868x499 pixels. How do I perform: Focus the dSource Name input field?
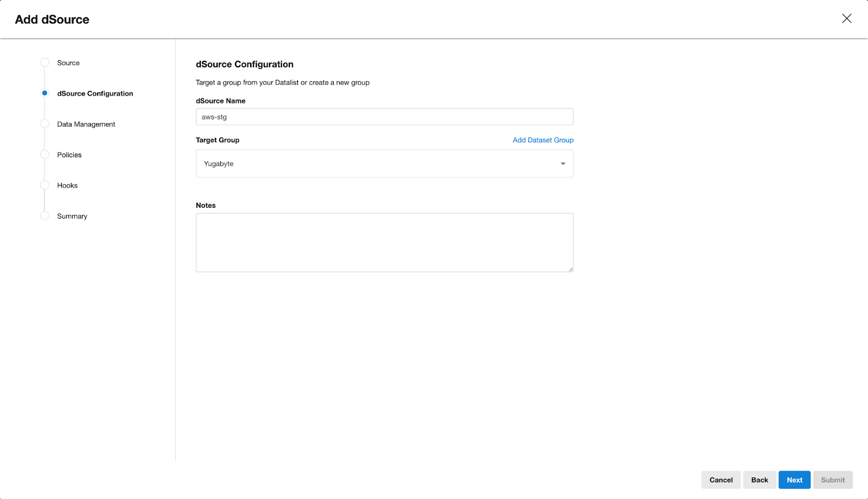(x=384, y=117)
